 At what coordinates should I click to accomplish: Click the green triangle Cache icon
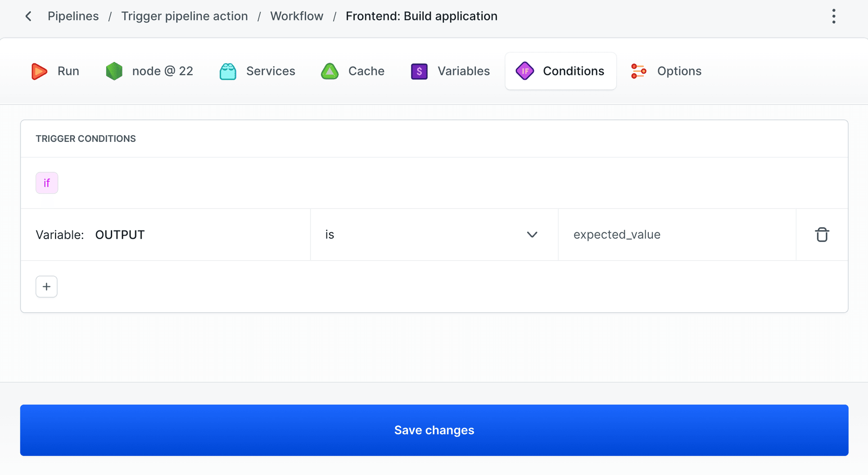(330, 71)
